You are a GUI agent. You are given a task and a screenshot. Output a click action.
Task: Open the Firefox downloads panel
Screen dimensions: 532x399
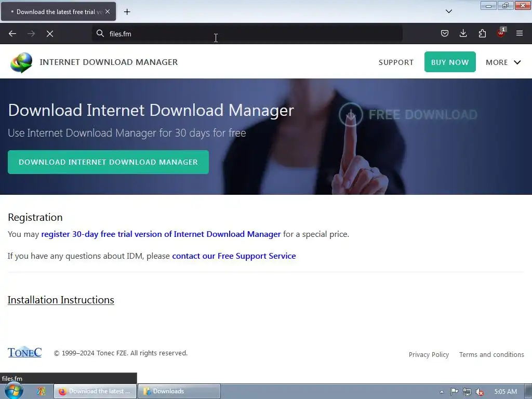(463, 33)
